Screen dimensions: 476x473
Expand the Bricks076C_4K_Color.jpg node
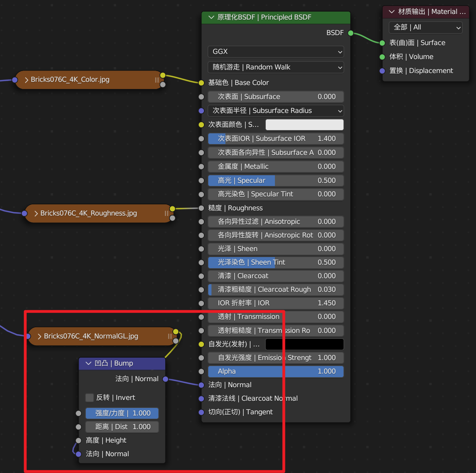click(x=26, y=80)
